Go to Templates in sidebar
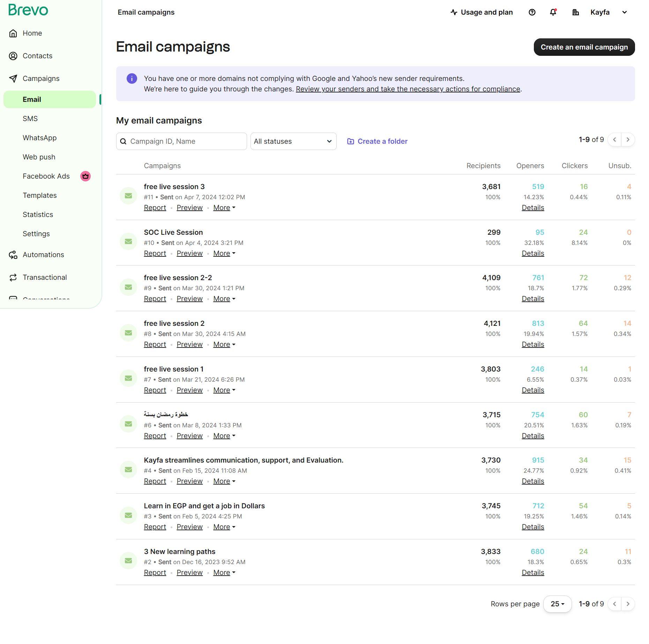This screenshot has height=644, width=649. [40, 195]
